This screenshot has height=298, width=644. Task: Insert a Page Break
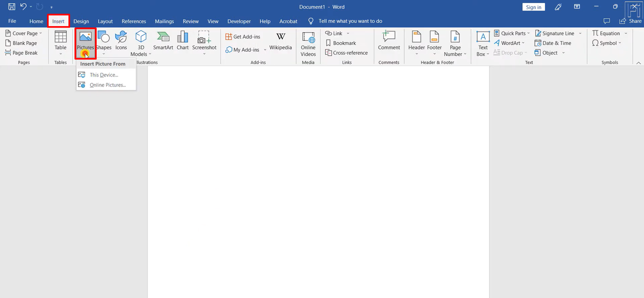(x=21, y=53)
